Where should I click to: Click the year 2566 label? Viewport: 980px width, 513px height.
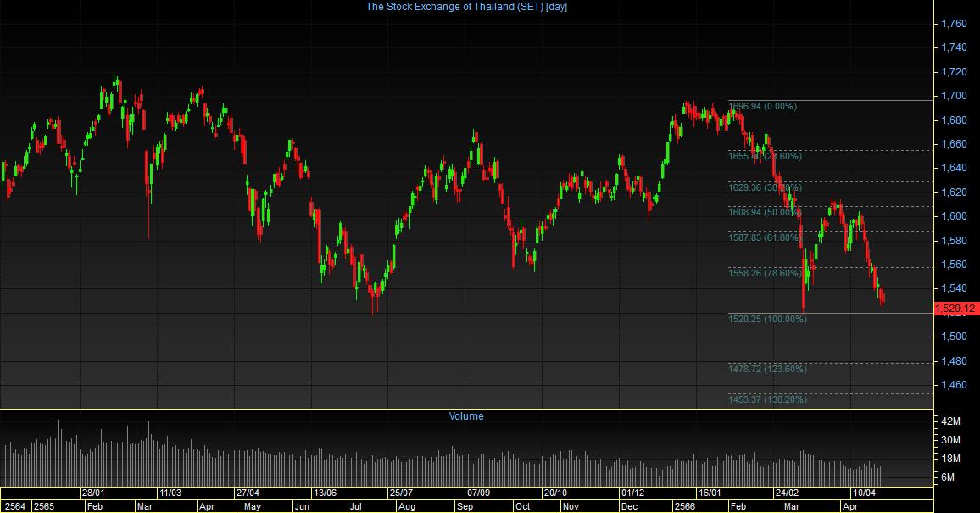coord(685,507)
